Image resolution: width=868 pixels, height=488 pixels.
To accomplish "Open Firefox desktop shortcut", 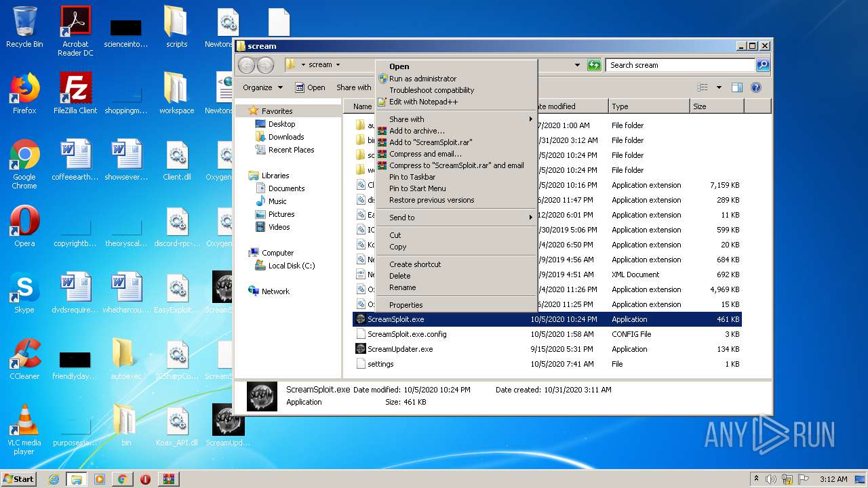I will [x=24, y=94].
